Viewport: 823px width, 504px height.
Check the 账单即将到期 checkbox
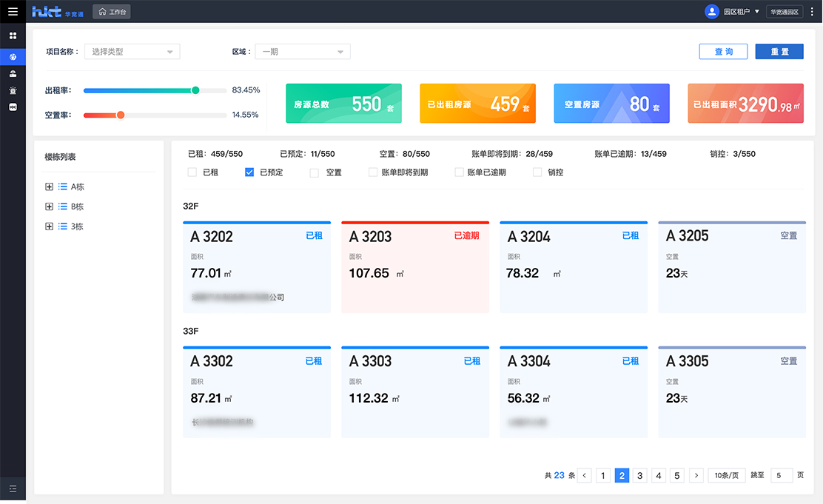click(373, 172)
